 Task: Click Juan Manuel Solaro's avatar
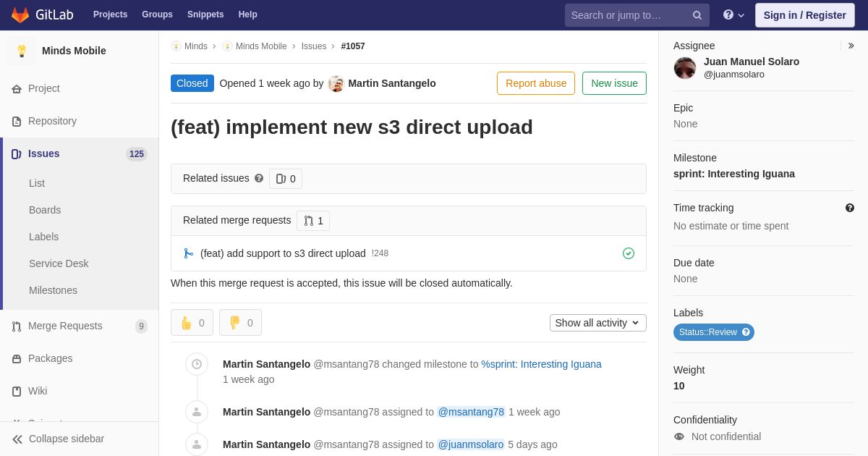[x=685, y=68]
